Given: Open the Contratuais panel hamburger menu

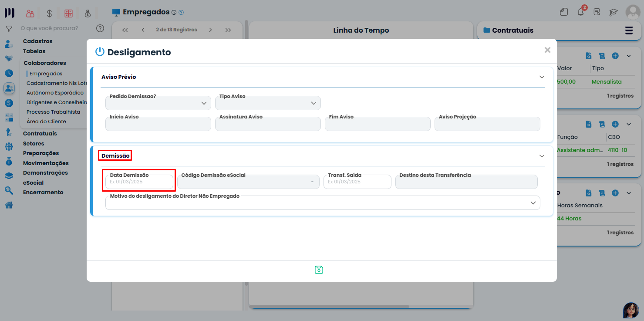Looking at the screenshot, I should click(x=629, y=30).
